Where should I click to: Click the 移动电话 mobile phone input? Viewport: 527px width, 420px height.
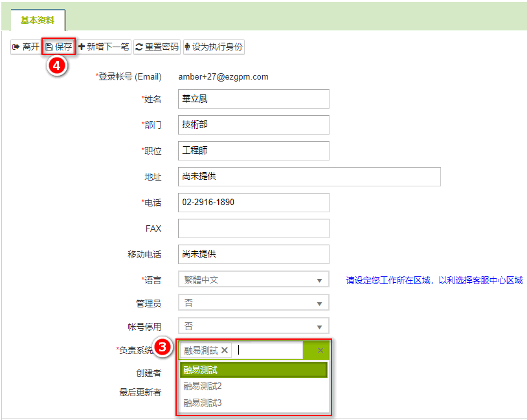pyautogui.click(x=254, y=254)
